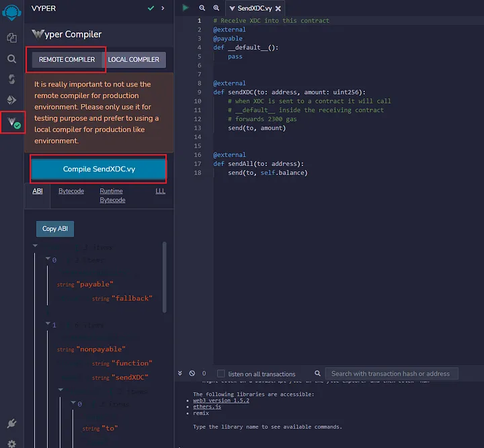Viewport: 484px width, 448px height.
Task: Click line 17 def sendAll code
Action: 258,164
